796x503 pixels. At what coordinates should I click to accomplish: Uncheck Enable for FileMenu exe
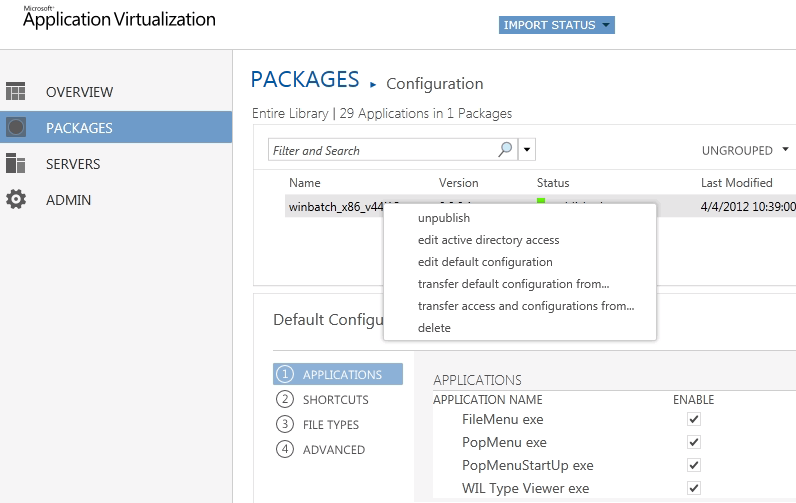693,419
